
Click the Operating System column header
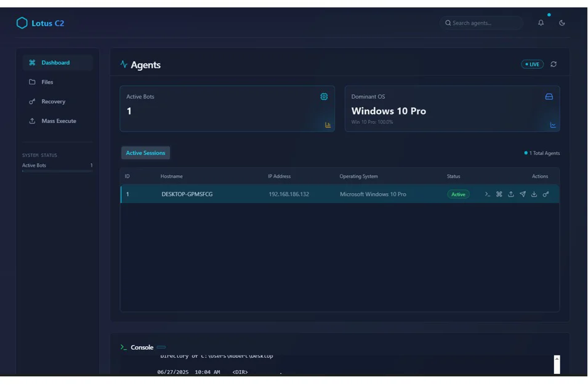358,177
